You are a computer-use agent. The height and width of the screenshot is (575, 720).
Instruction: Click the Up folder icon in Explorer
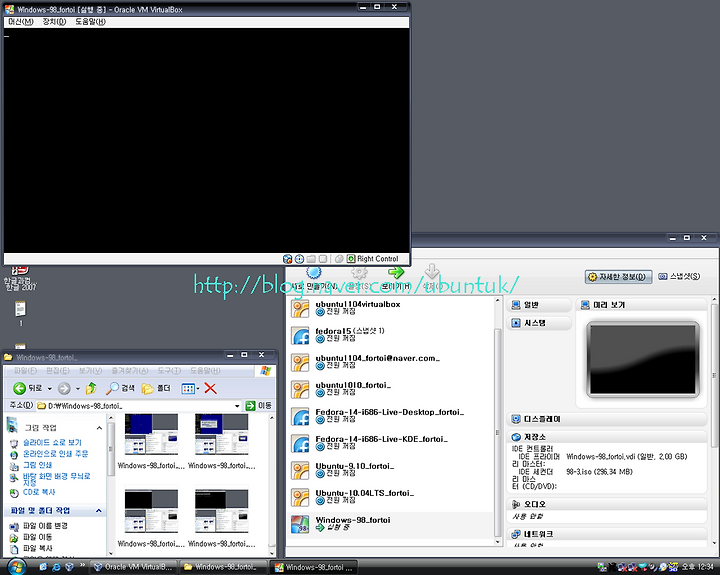91,389
